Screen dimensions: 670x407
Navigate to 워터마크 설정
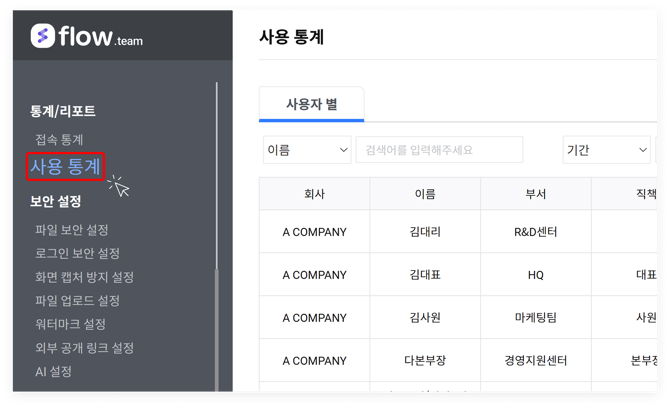pos(70,324)
